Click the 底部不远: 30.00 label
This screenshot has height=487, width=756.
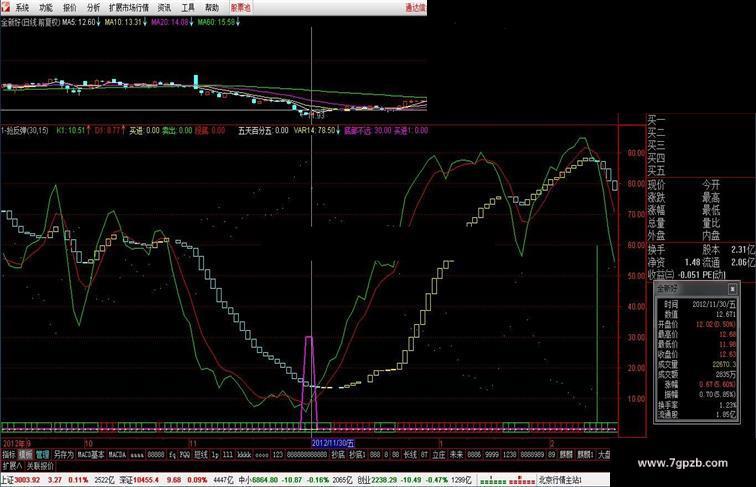(367, 130)
